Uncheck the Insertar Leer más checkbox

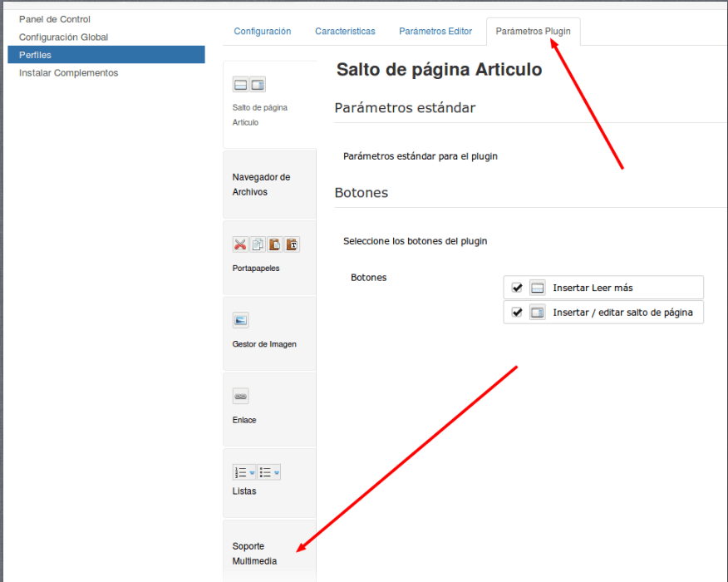[517, 288]
